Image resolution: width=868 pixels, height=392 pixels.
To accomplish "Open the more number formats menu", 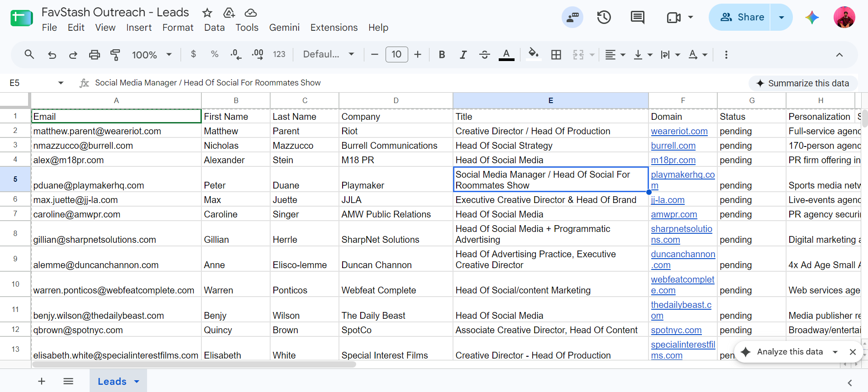I will point(279,54).
